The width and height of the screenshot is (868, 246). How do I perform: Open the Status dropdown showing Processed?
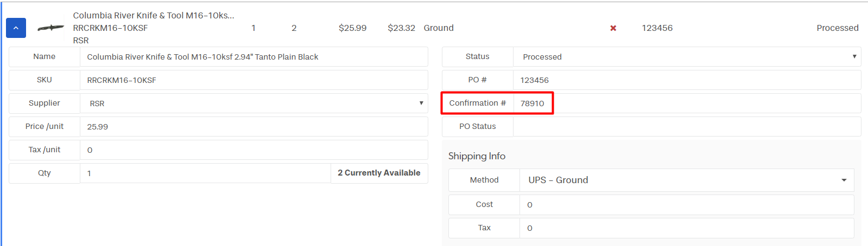(x=687, y=57)
